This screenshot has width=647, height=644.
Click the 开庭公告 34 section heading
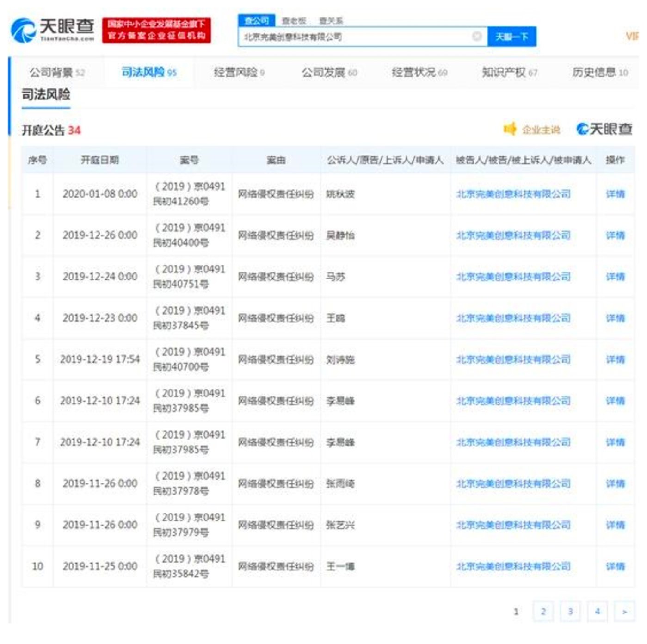click(x=51, y=130)
